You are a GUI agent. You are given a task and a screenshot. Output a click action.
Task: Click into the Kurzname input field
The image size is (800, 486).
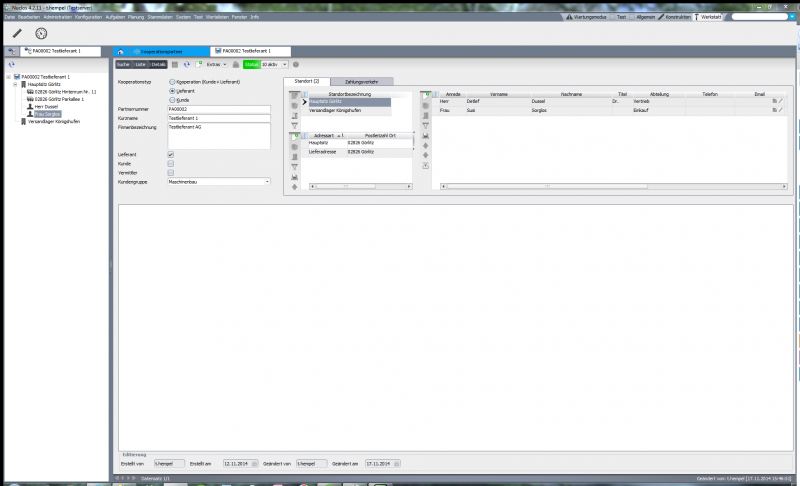[218, 118]
